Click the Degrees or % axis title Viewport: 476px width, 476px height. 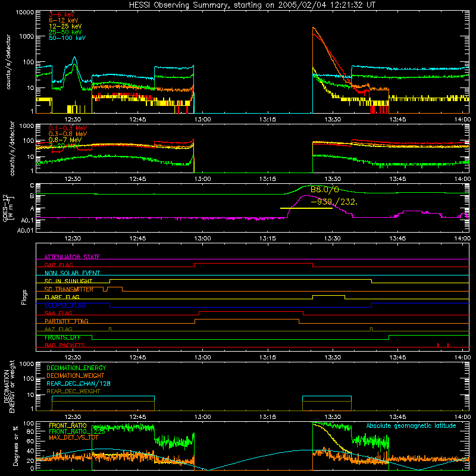(15, 446)
